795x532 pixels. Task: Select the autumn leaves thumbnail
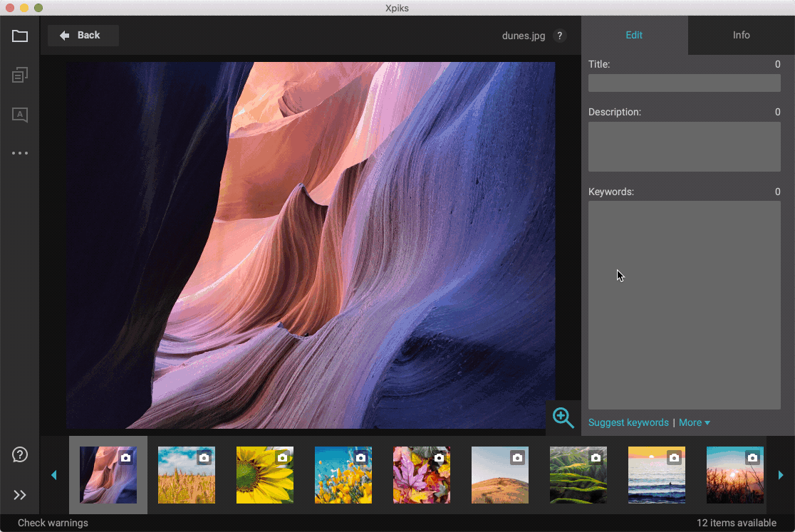click(421, 475)
